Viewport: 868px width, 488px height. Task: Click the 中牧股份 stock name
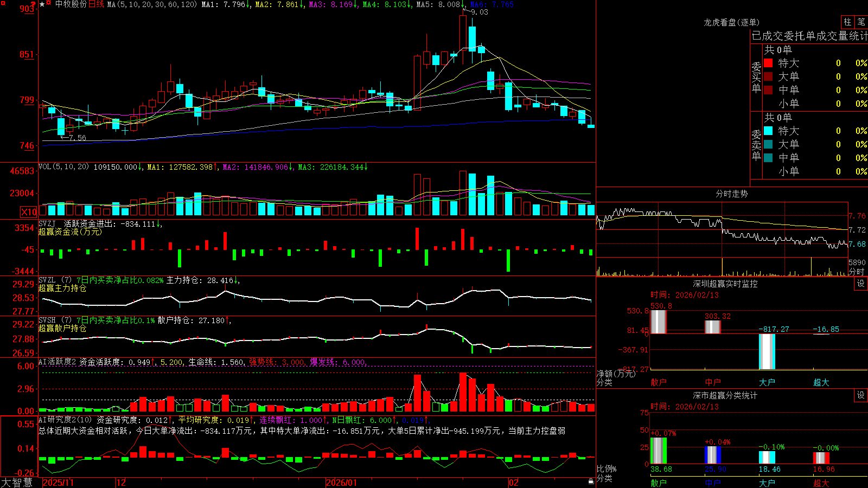(x=71, y=4)
